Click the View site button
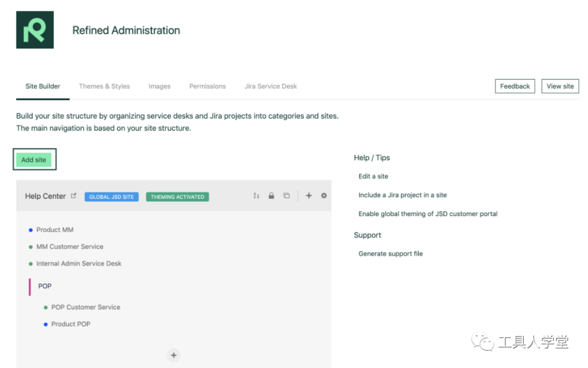 [560, 86]
